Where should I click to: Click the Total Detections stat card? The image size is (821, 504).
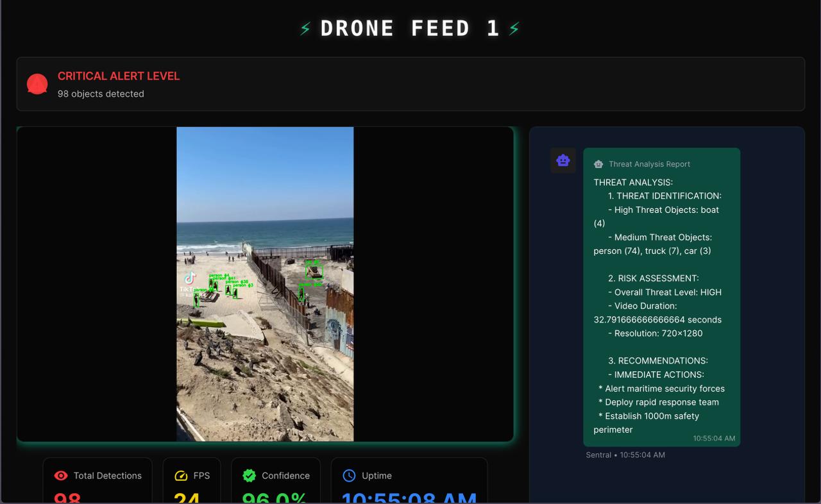point(97,481)
